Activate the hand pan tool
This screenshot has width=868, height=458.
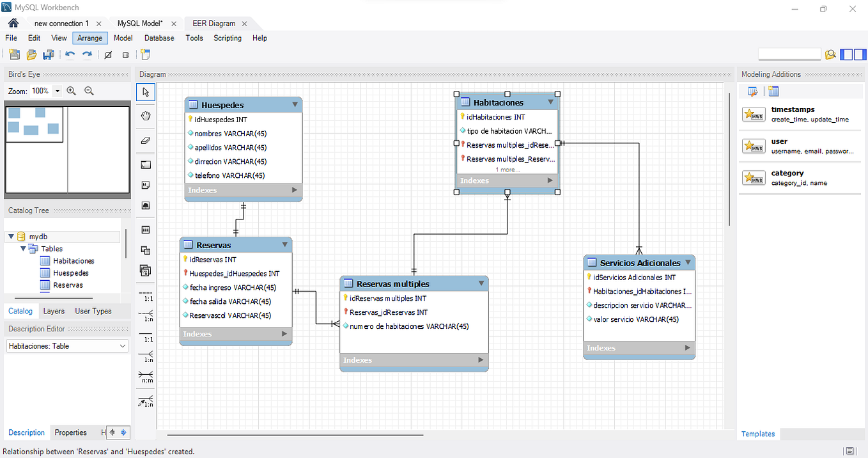[145, 116]
